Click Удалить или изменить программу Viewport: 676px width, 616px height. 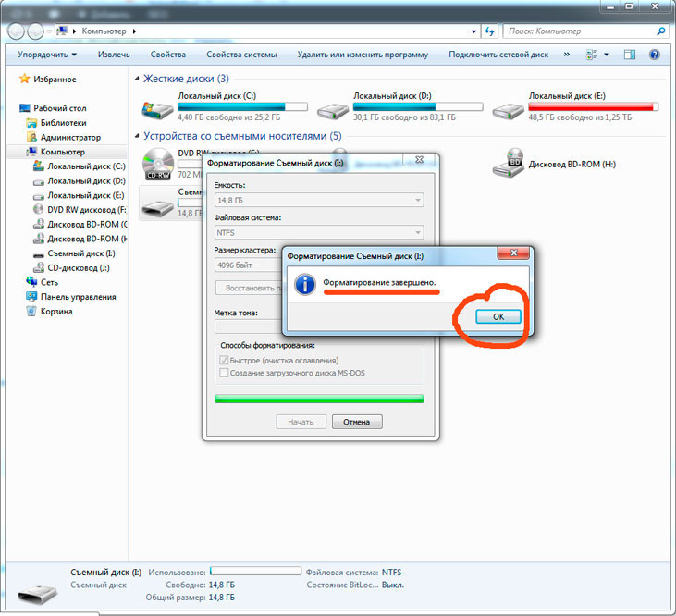click(x=363, y=55)
